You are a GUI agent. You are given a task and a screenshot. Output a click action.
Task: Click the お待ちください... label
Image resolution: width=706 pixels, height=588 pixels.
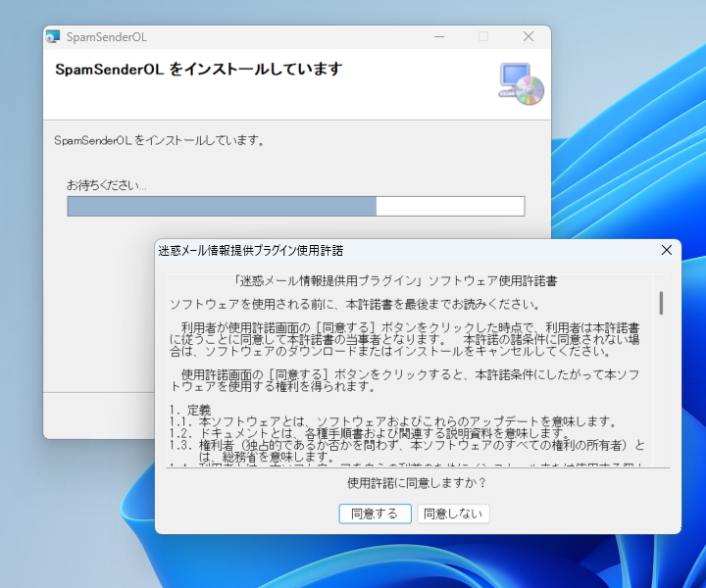(x=107, y=185)
